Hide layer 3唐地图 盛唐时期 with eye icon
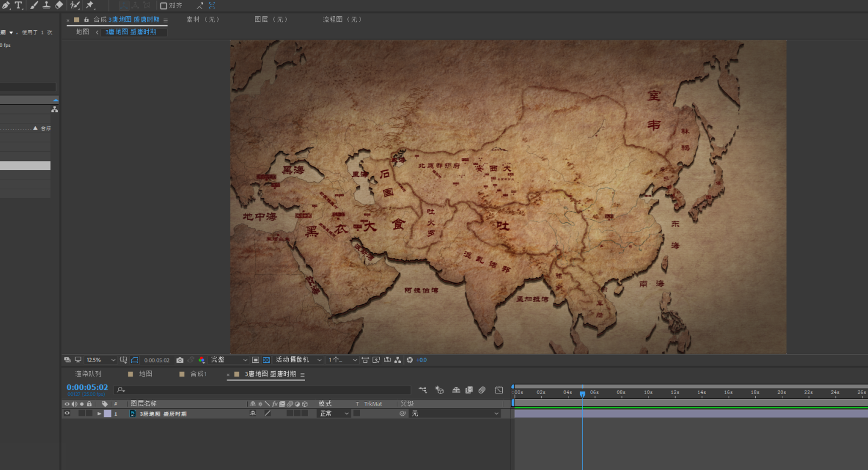The width and height of the screenshot is (868, 470). (x=67, y=413)
